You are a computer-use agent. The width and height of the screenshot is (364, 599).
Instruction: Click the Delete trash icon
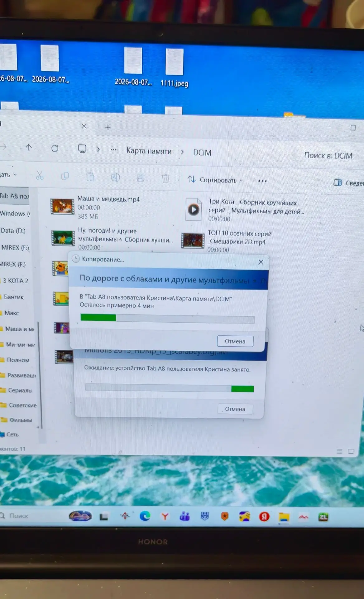(x=165, y=178)
